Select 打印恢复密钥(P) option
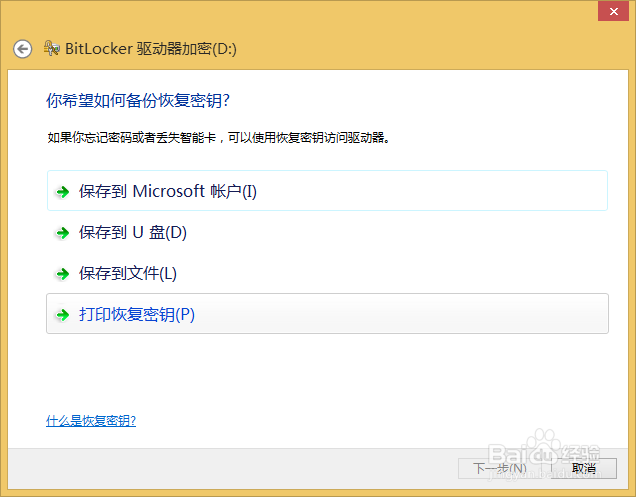636x497 pixels. click(327, 314)
